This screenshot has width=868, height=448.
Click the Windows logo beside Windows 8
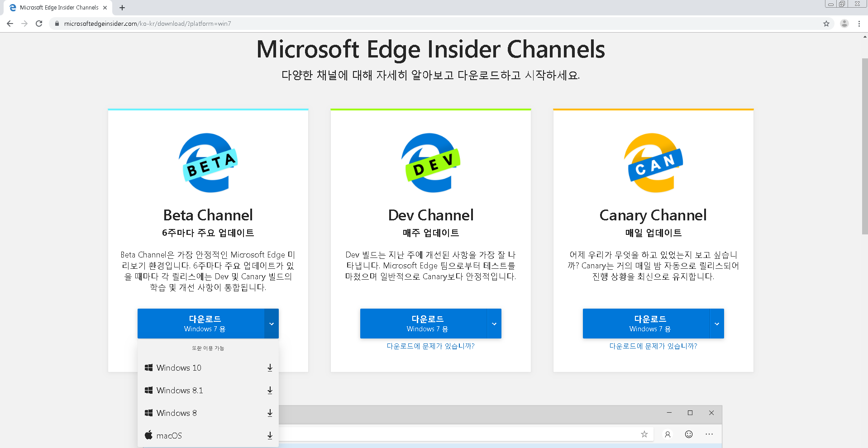pos(148,413)
